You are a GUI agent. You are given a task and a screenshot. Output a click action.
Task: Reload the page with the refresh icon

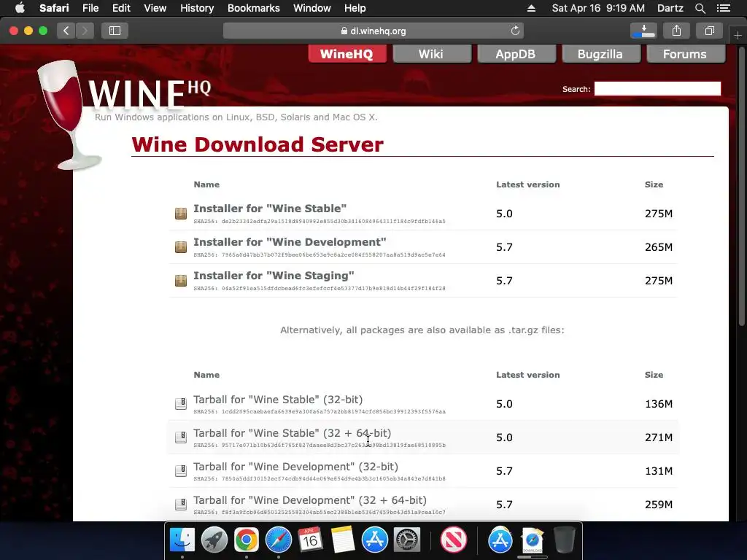515,31
